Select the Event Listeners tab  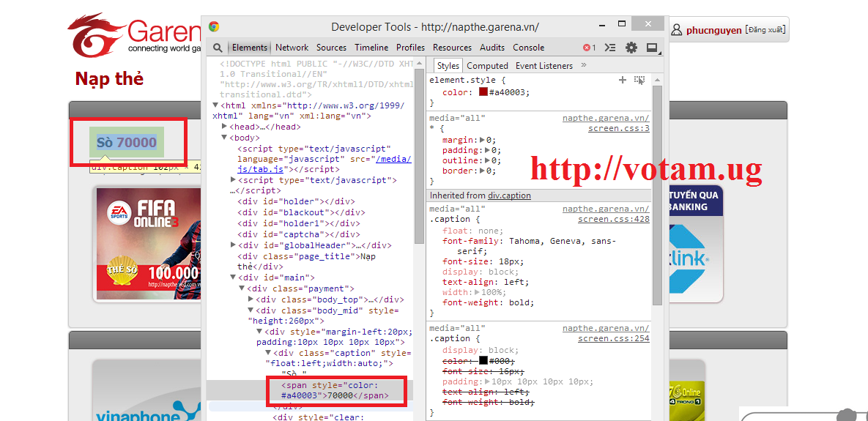pos(544,65)
